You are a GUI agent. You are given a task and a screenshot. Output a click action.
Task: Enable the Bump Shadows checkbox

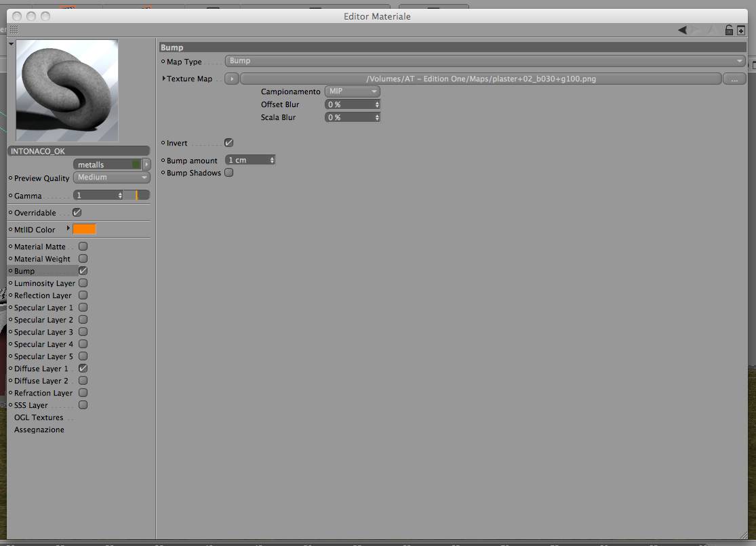click(x=229, y=173)
